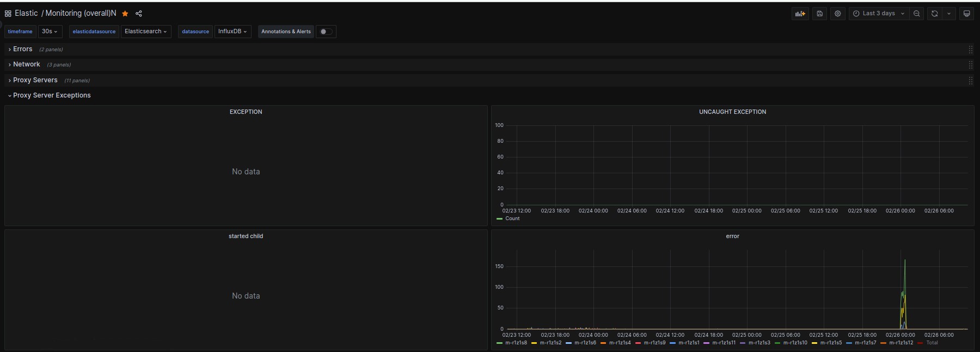Open the Last 3 days time picker
The height and width of the screenshot is (352, 980).
tap(878, 14)
